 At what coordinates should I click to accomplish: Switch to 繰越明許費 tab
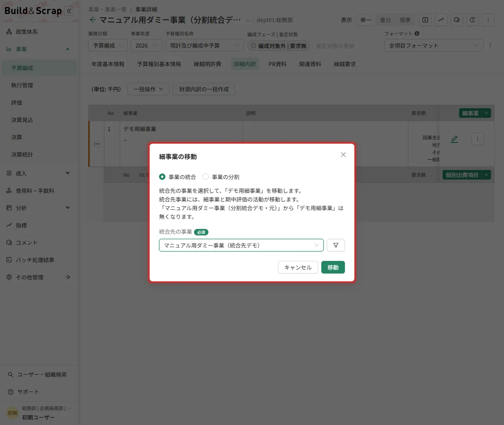pos(208,64)
